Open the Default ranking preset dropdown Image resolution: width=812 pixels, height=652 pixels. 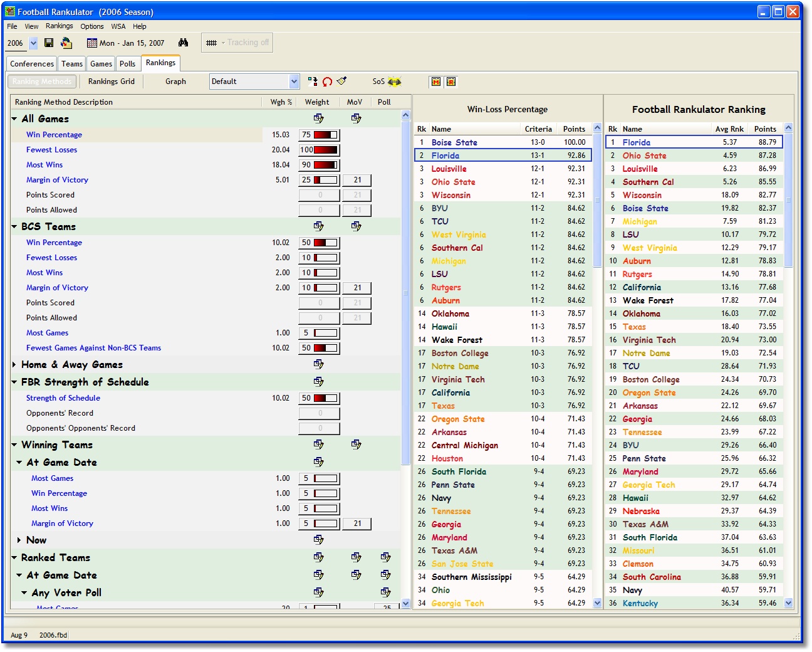[294, 81]
